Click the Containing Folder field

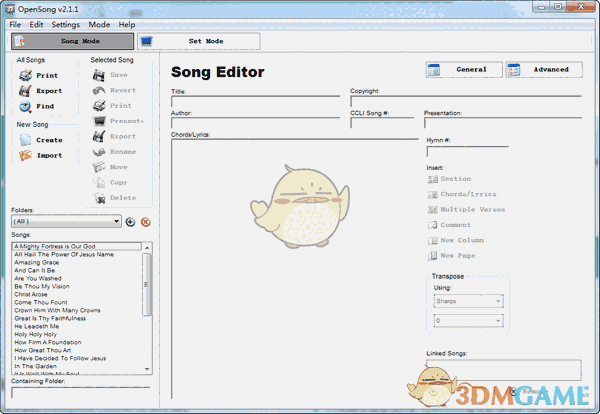(81, 393)
